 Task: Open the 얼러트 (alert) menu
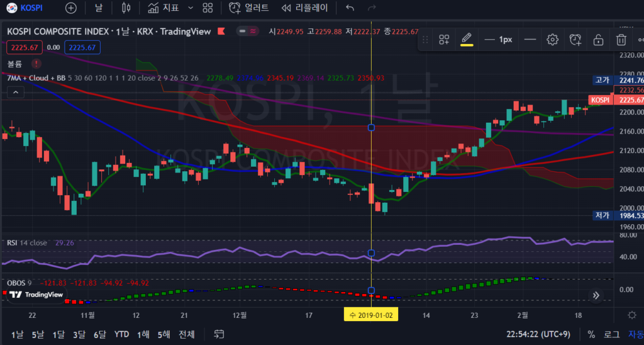[x=249, y=8]
